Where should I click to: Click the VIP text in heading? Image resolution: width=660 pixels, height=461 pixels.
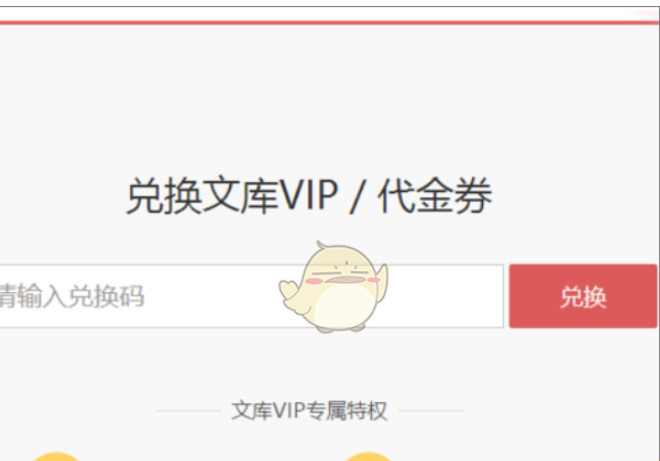(x=309, y=195)
